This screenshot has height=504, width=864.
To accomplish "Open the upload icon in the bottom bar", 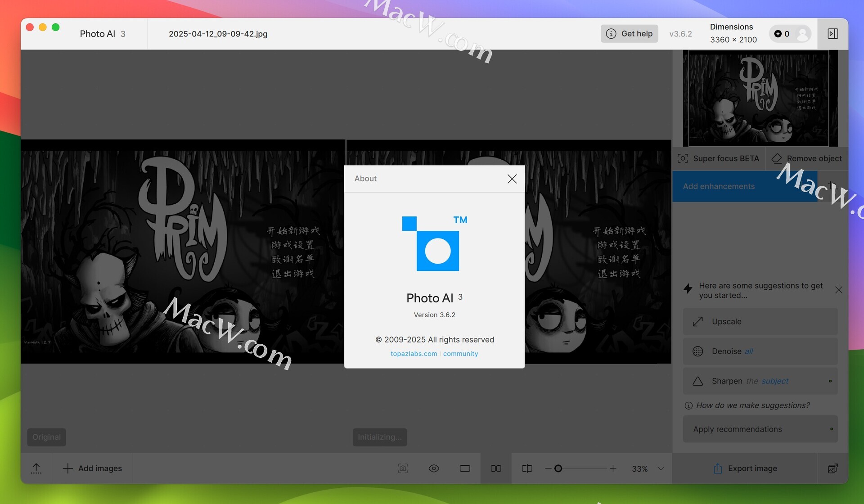I will coord(36,468).
